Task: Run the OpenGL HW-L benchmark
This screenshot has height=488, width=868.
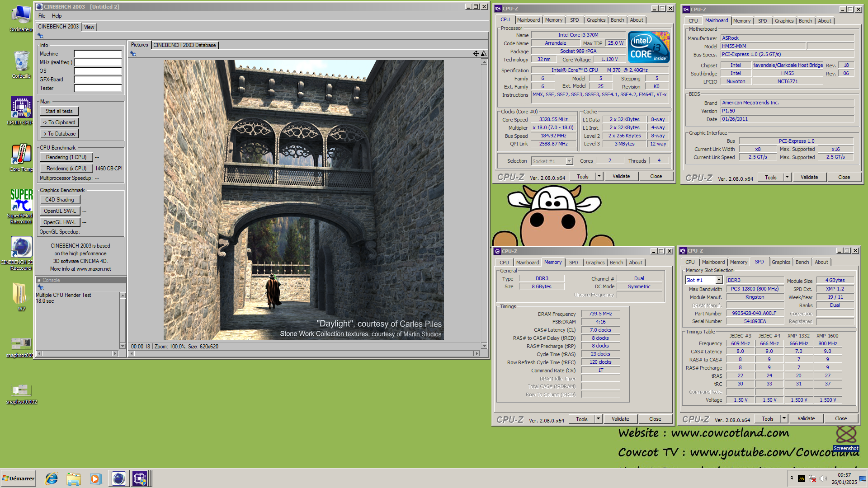Action: coord(60,222)
